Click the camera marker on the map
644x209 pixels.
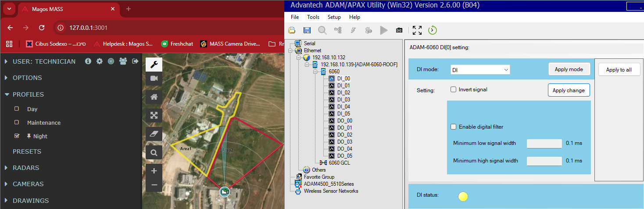(225, 192)
